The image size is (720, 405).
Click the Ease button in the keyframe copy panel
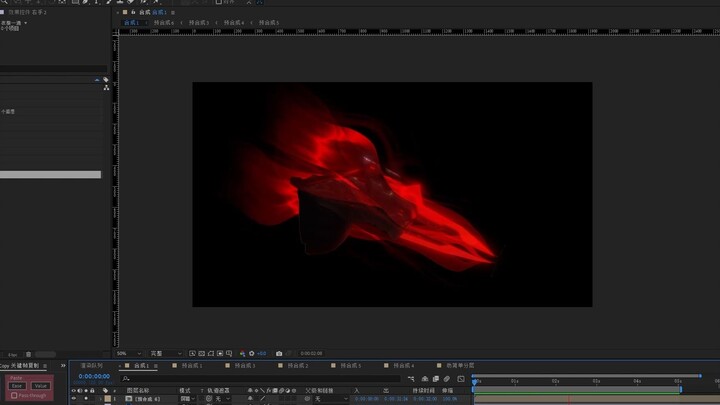pos(17,386)
